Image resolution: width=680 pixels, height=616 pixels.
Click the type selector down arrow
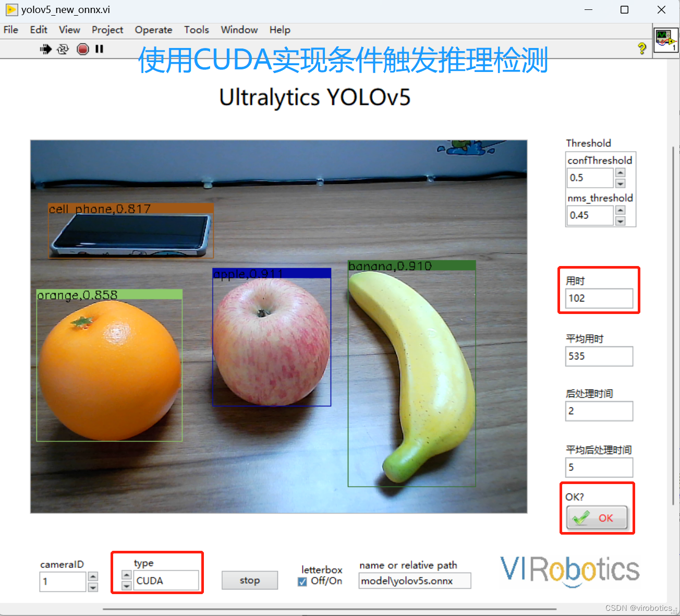coord(127,586)
